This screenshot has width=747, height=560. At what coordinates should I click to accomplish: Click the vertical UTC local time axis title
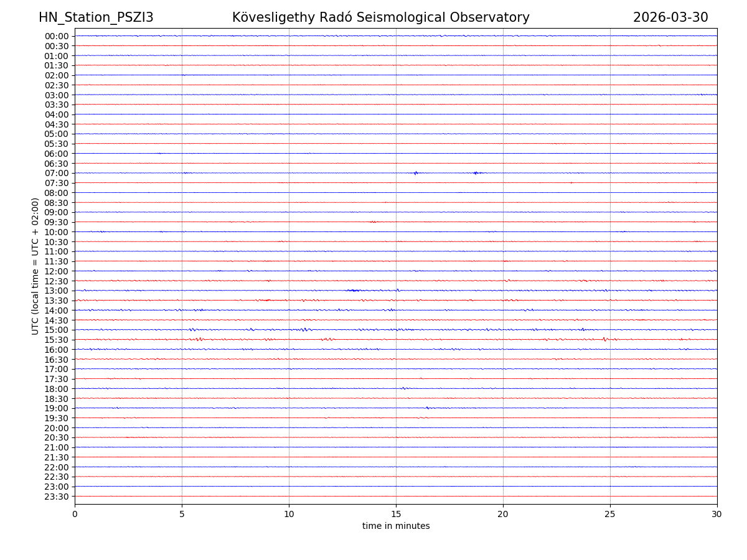(35, 266)
